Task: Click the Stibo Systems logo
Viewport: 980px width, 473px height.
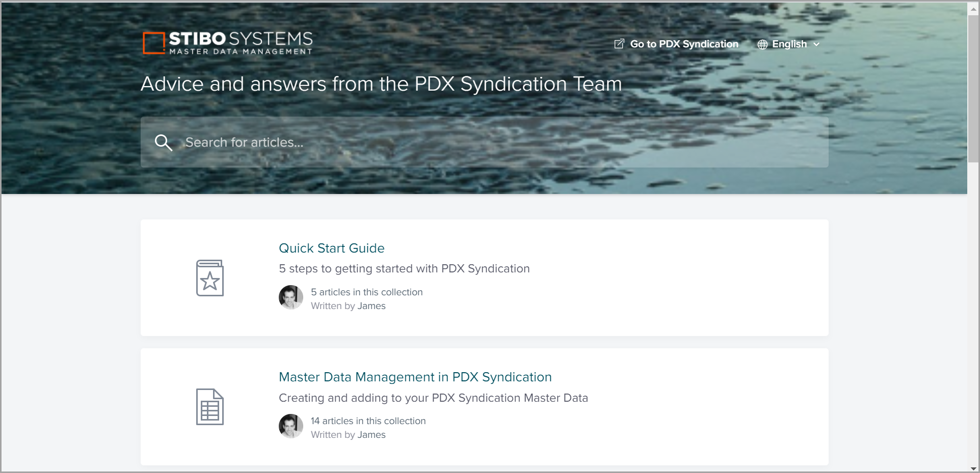Action: [227, 43]
